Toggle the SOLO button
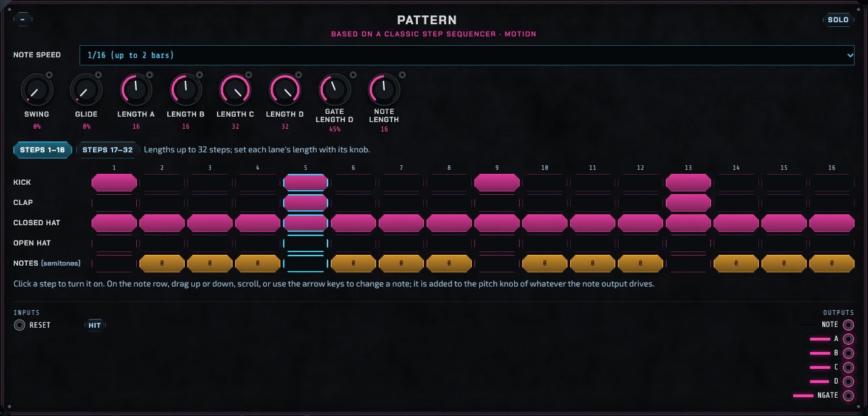 coord(838,20)
